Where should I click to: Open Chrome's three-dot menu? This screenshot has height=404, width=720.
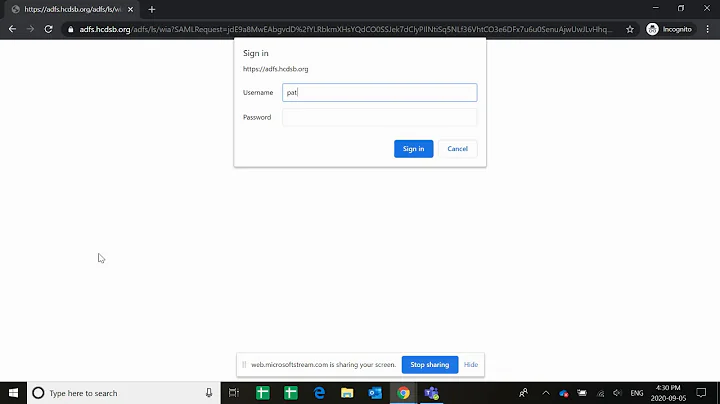[x=708, y=29]
